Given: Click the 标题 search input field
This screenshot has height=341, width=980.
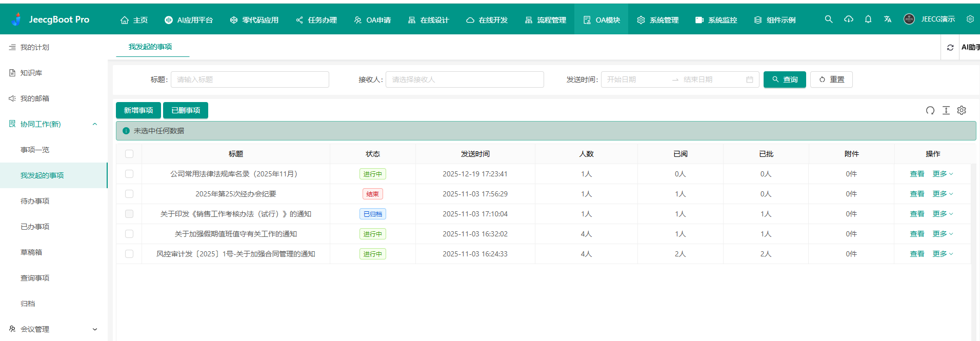Looking at the screenshot, I should click(250, 79).
